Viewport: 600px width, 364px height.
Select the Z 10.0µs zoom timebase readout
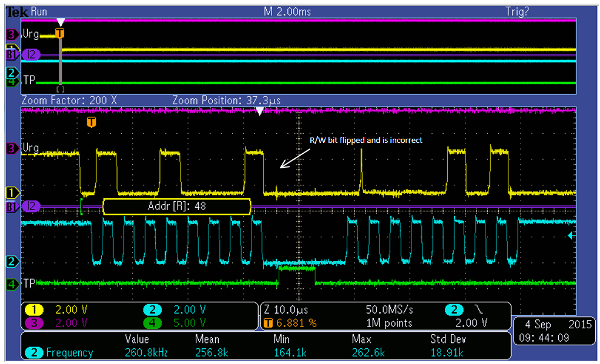[286, 309]
